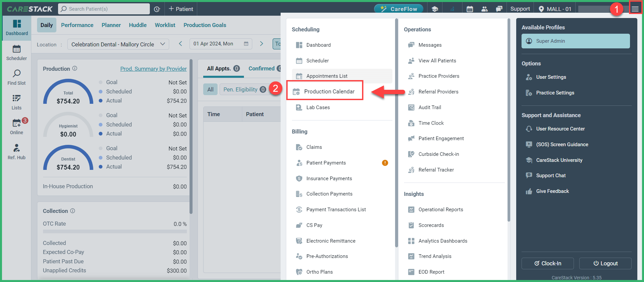
Task: Open the MALL - 01 location selector
Action: pos(555,9)
